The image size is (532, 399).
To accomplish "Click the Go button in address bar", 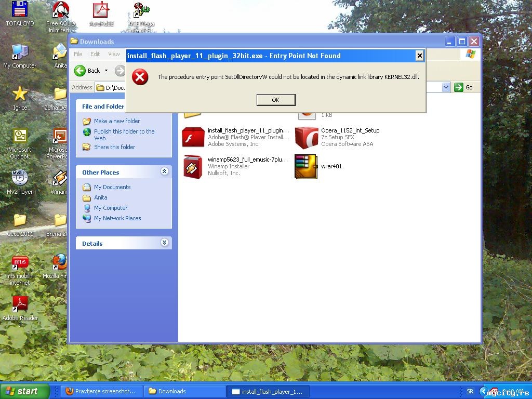I will coord(463,87).
